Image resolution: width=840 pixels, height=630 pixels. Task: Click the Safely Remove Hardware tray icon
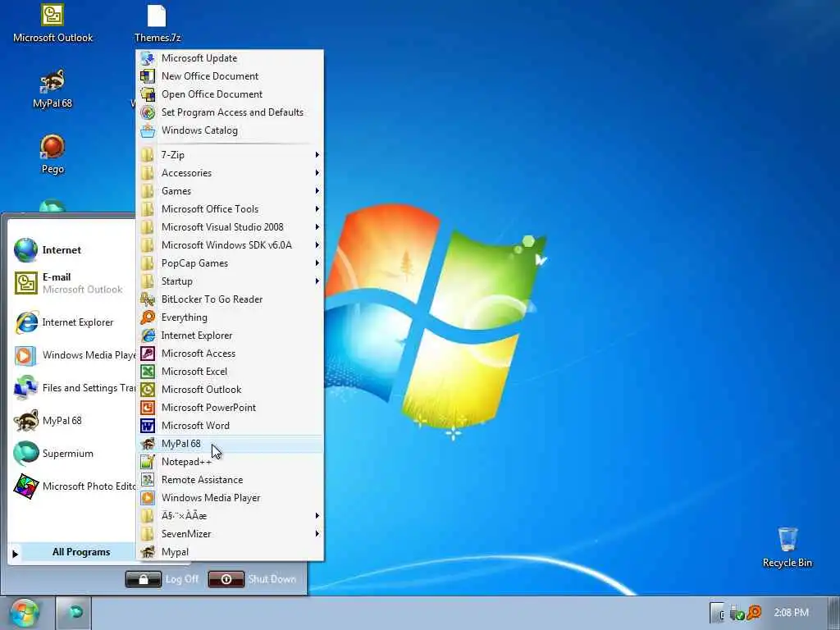click(x=737, y=612)
